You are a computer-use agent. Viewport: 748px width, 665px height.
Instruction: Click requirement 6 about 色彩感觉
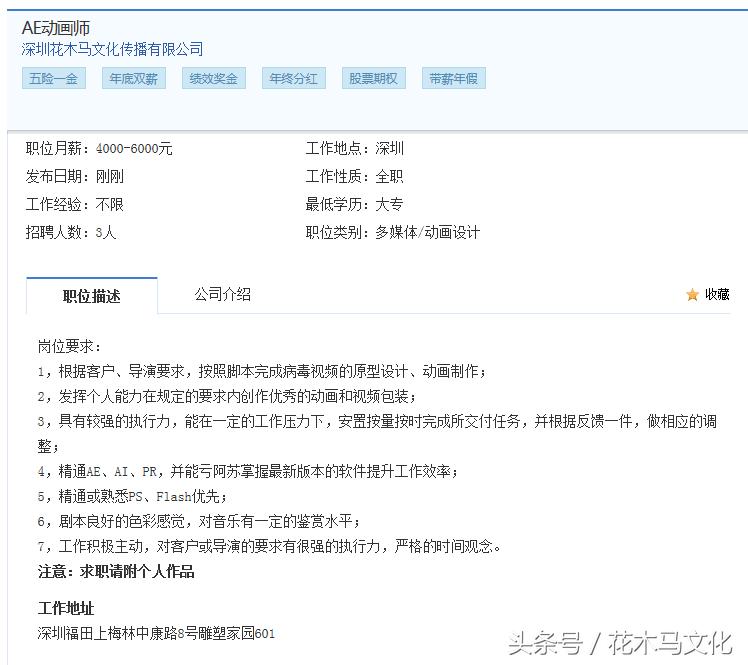(199, 521)
